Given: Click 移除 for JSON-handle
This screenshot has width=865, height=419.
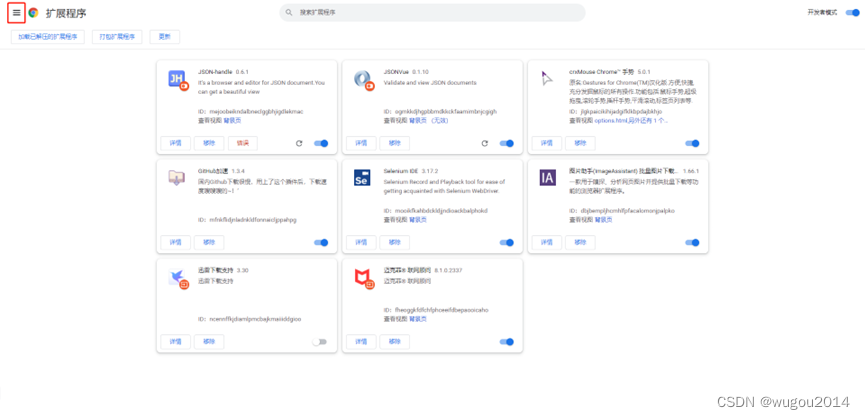Looking at the screenshot, I should pyautogui.click(x=209, y=143).
